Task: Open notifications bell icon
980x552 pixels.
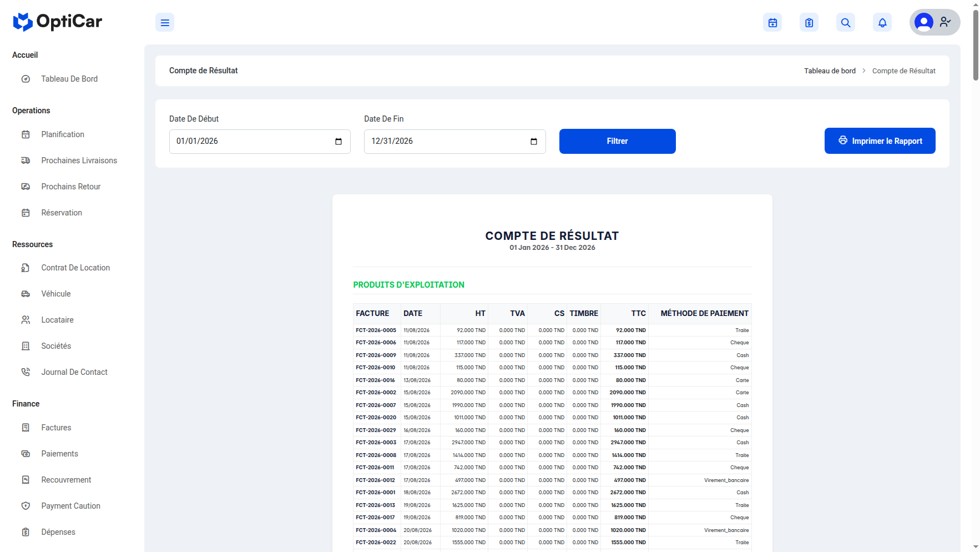Action: coord(882,23)
